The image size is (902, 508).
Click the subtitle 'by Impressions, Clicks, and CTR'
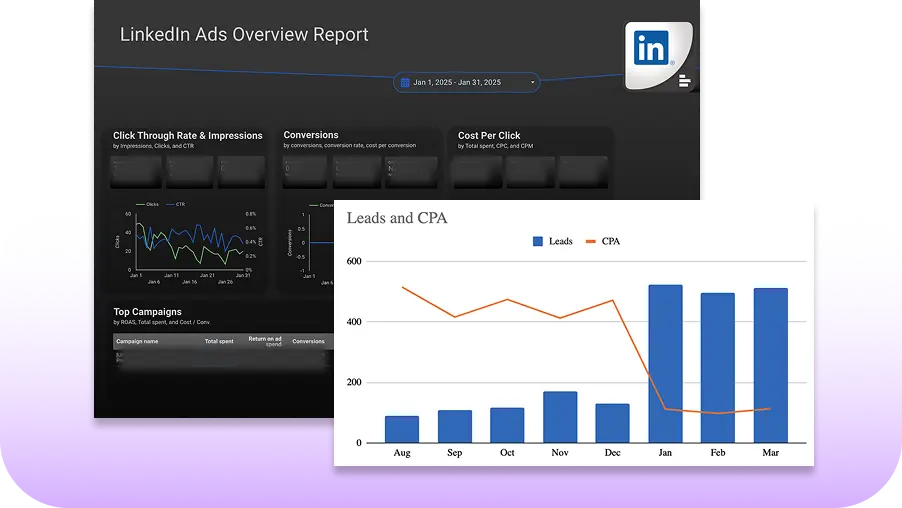point(154,146)
